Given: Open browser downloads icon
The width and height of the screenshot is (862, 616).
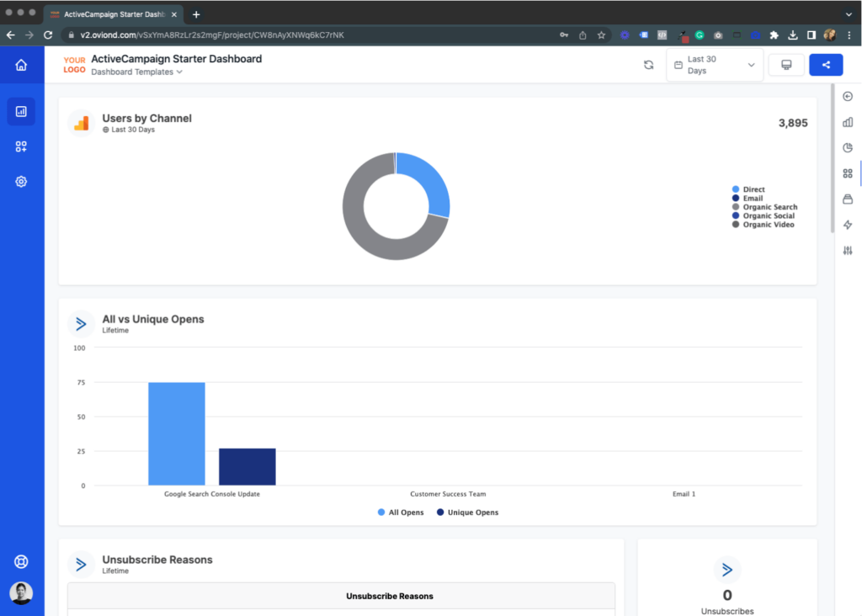Looking at the screenshot, I should [x=793, y=35].
